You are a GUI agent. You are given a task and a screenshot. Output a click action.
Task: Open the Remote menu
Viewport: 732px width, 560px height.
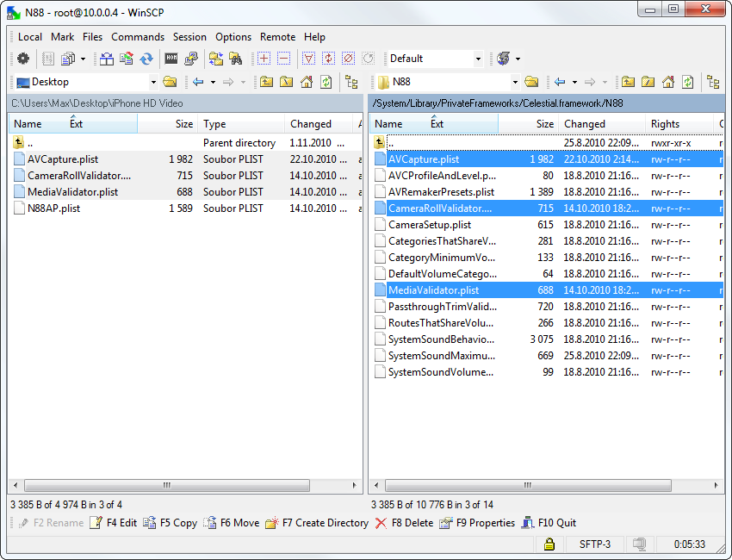point(278,37)
